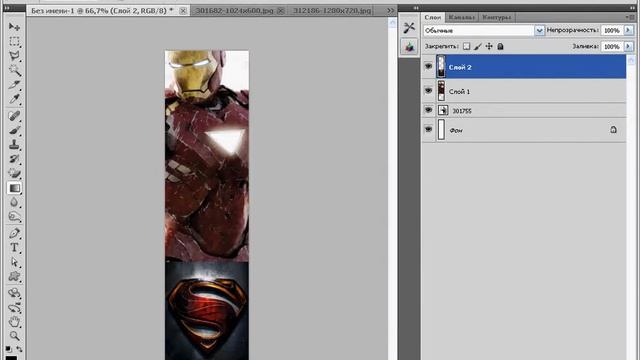Select the Rectangular Marquee tool
This screenshot has width=640, height=360.
[x=14, y=42]
